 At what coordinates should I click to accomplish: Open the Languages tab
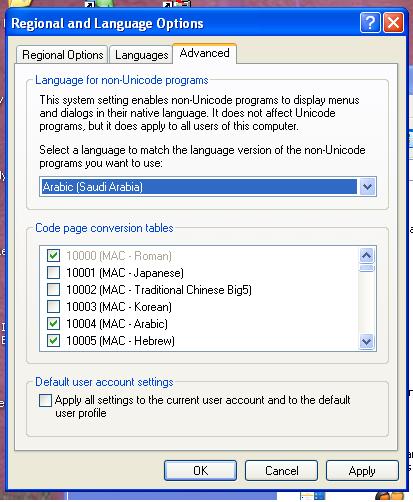tap(141, 55)
